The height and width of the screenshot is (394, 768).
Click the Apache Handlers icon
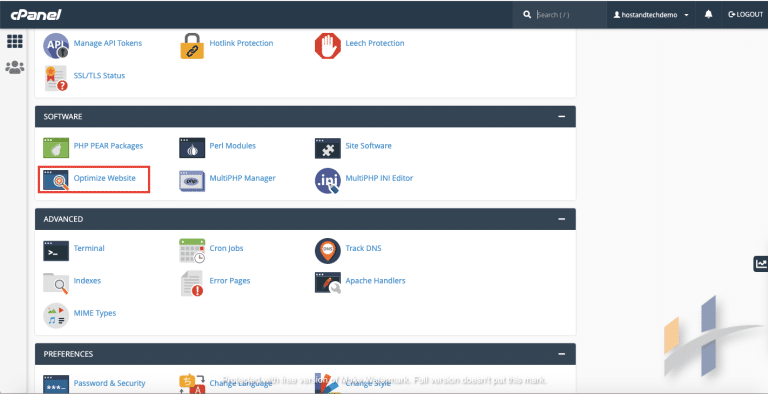[328, 283]
